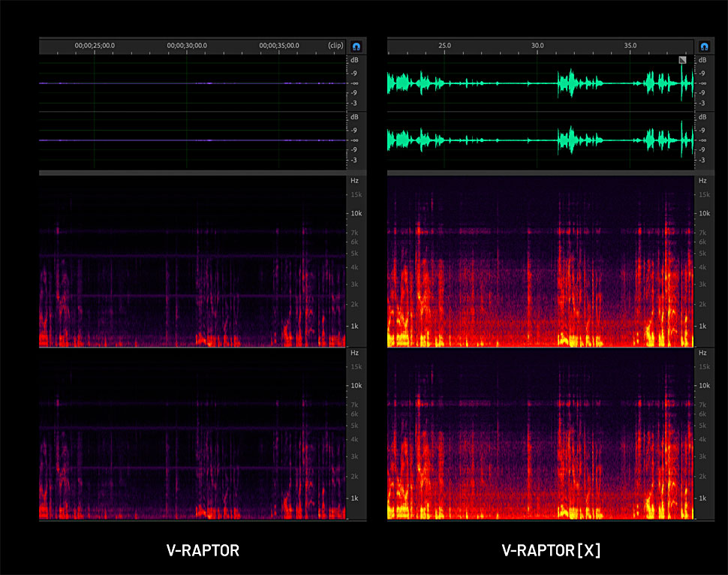The width and height of the screenshot is (728, 575).
Task: Click the V-RAPTOR [X] caption text
Action: coord(551,550)
